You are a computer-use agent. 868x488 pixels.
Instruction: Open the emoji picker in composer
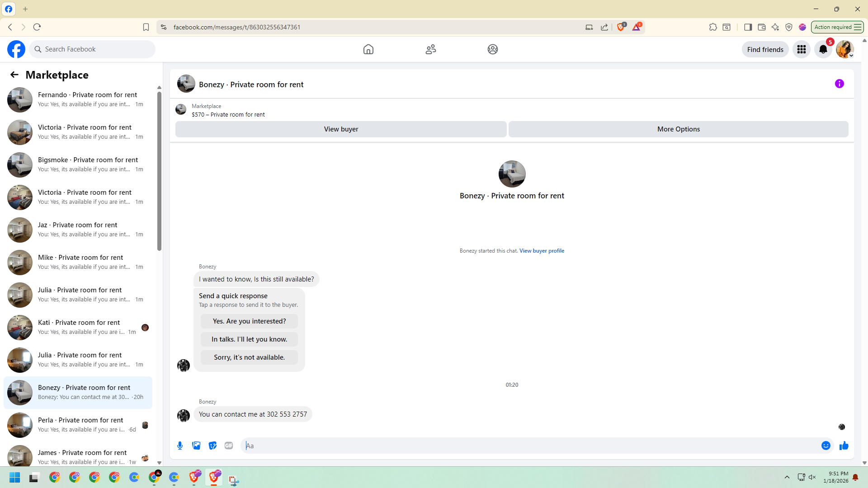(826, 446)
